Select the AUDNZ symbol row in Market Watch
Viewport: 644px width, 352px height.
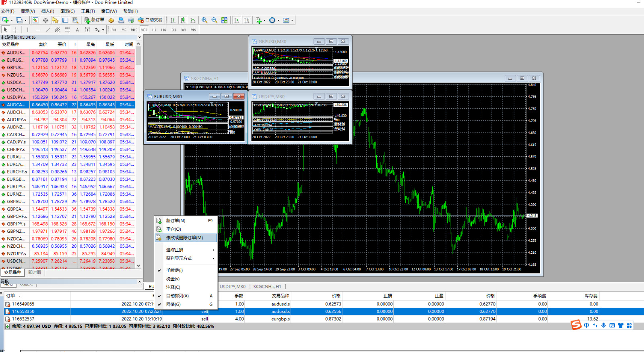(16, 127)
